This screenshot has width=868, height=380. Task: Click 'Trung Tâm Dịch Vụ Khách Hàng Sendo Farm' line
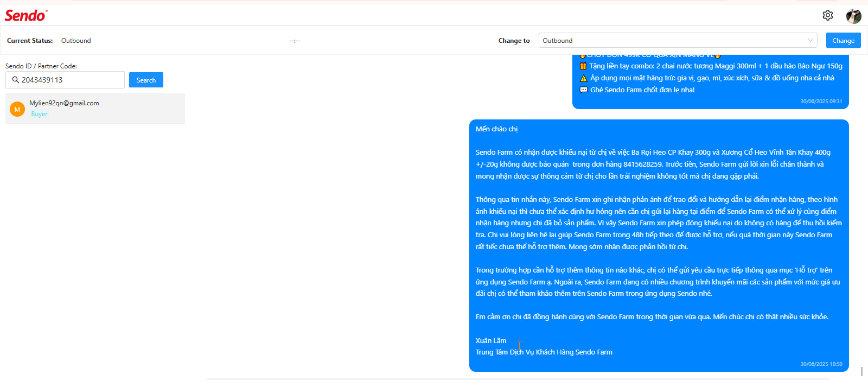(544, 352)
